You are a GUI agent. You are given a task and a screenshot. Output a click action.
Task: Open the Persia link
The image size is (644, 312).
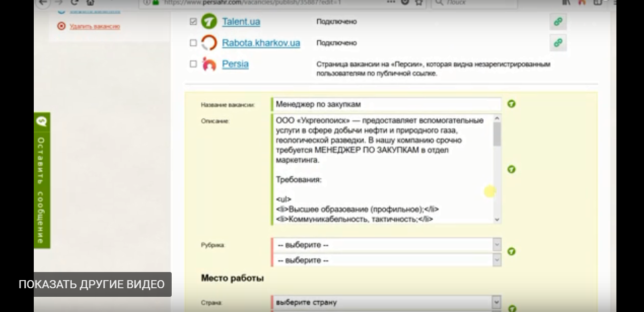235,64
